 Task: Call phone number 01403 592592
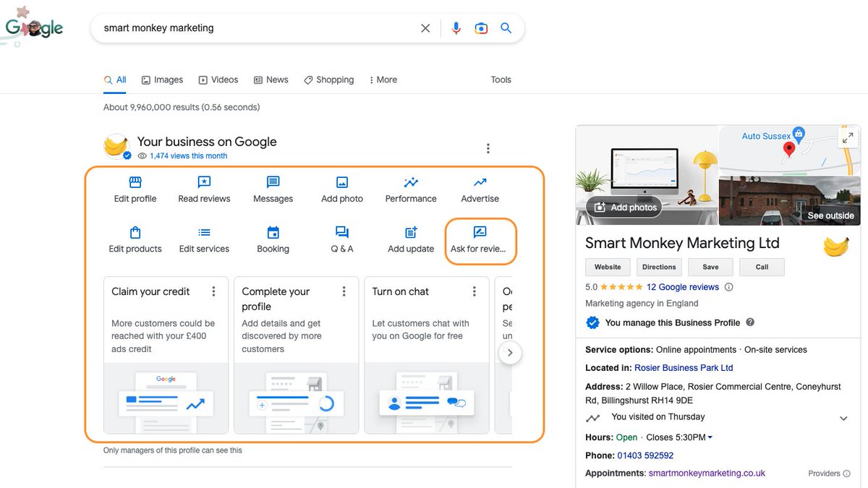pos(645,455)
